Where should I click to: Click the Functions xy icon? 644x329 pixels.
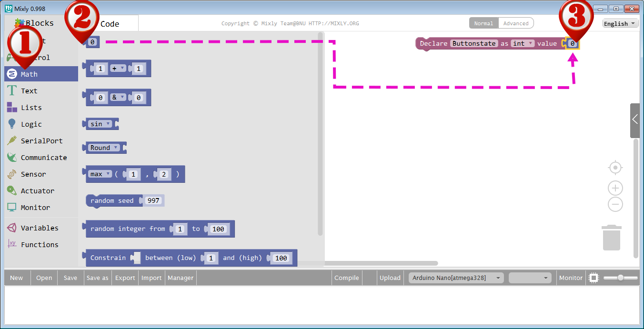[12, 244]
